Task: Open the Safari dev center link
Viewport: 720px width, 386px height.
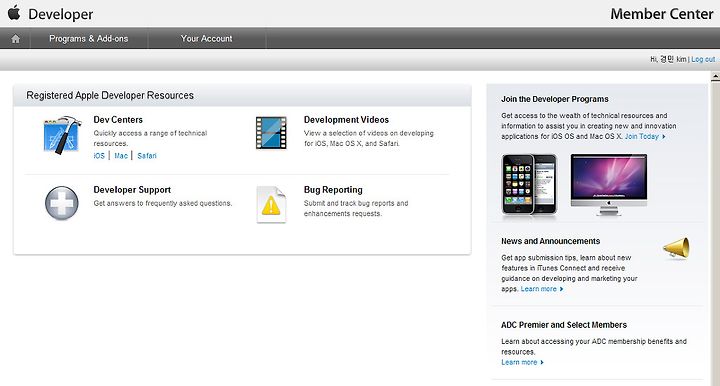Action: click(x=147, y=156)
